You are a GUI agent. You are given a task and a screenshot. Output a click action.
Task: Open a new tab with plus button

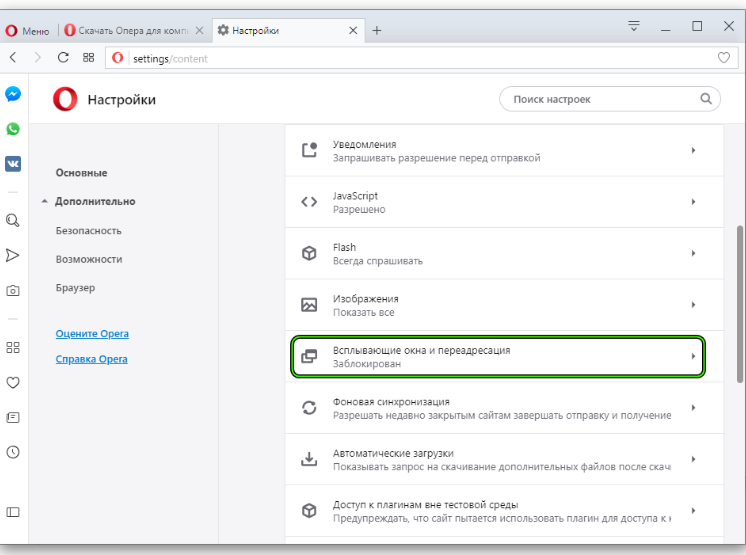[x=377, y=31]
